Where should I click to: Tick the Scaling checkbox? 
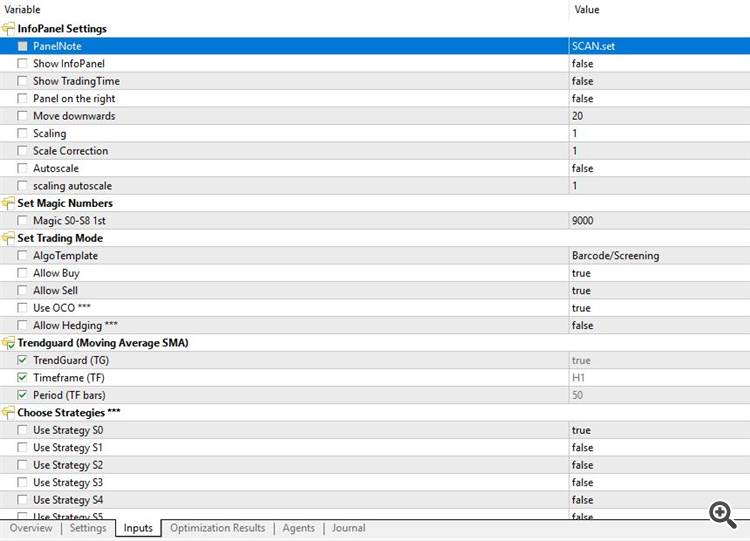[22, 133]
